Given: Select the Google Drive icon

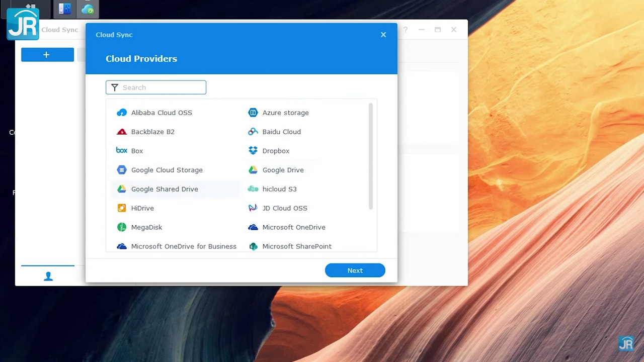Looking at the screenshot, I should point(253,170).
